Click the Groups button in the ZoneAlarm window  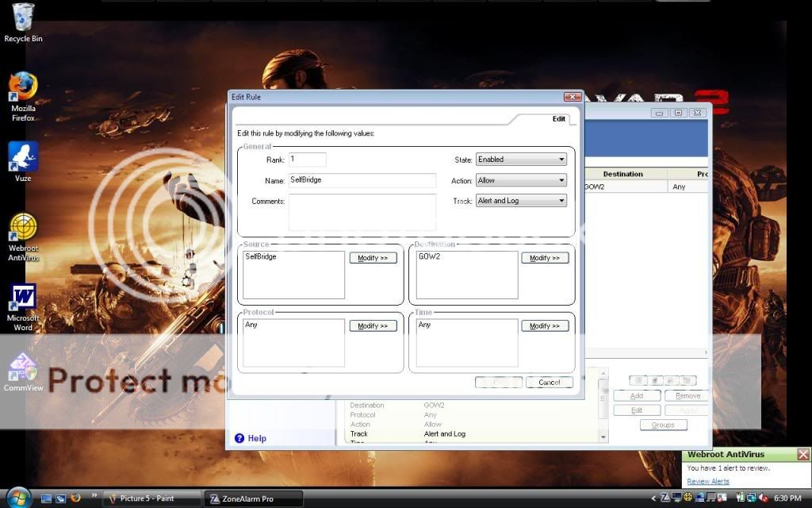pos(664,425)
